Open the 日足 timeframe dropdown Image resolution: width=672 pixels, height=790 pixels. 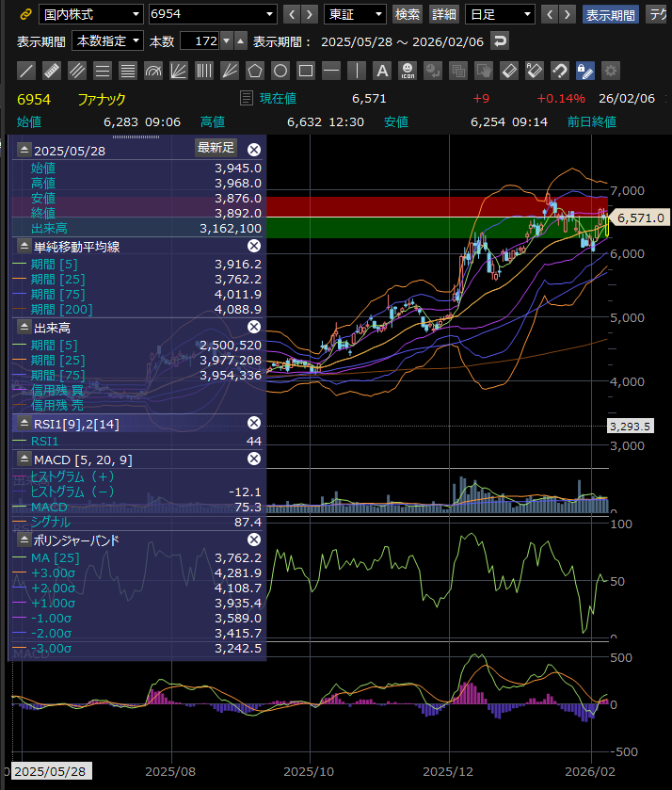[x=500, y=14]
